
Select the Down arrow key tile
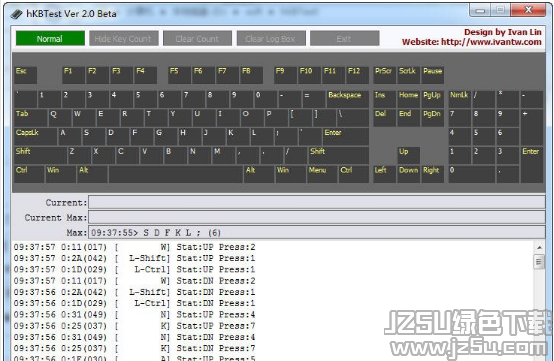[x=408, y=174]
